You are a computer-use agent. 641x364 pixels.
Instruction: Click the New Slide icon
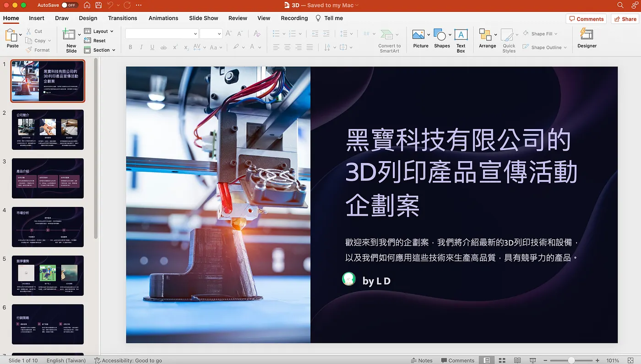[x=69, y=35]
